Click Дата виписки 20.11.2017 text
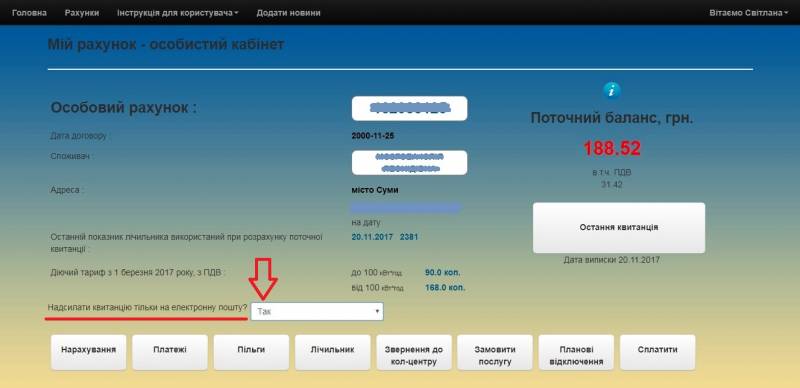This screenshot has width=800, height=388. [612, 260]
